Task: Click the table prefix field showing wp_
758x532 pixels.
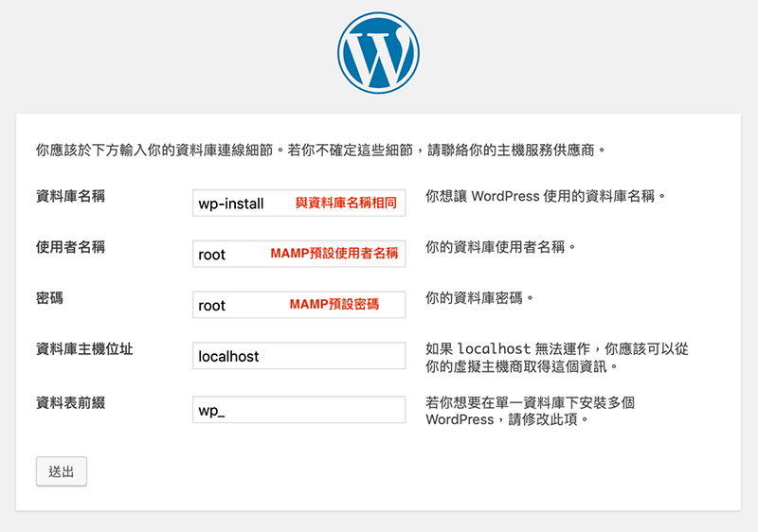Action: 298,410
